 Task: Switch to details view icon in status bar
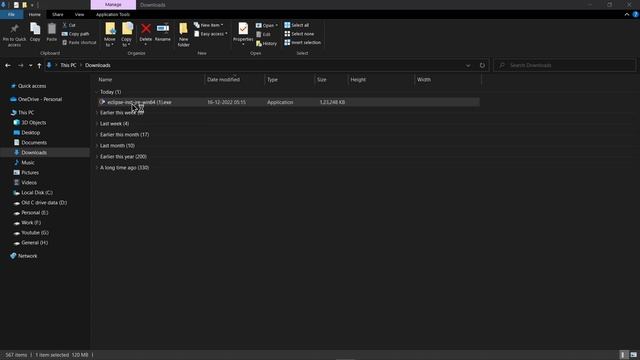(623, 355)
